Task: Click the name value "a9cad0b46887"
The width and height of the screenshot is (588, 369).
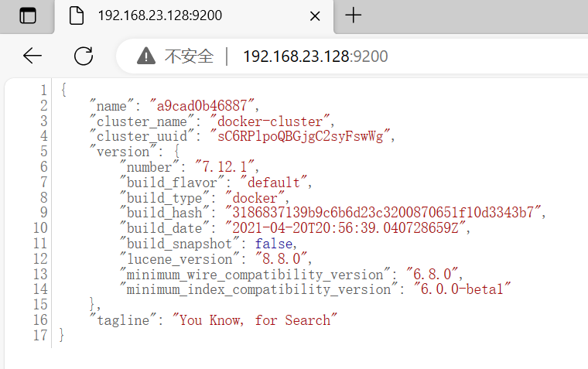Action: (202, 106)
